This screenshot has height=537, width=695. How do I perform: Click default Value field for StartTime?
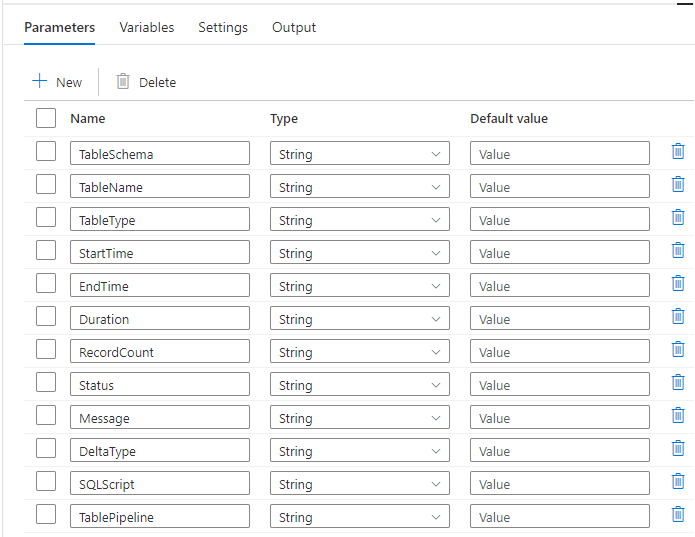(x=560, y=253)
